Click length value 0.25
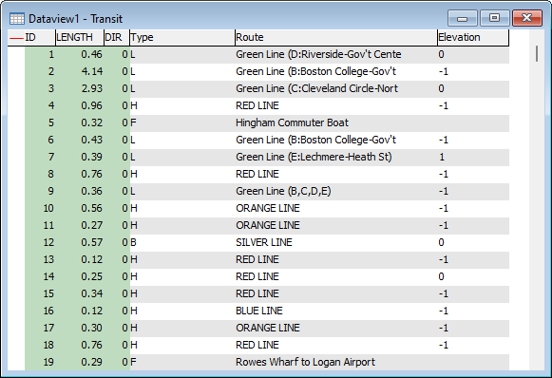This screenshot has height=378, width=552. [x=92, y=277]
